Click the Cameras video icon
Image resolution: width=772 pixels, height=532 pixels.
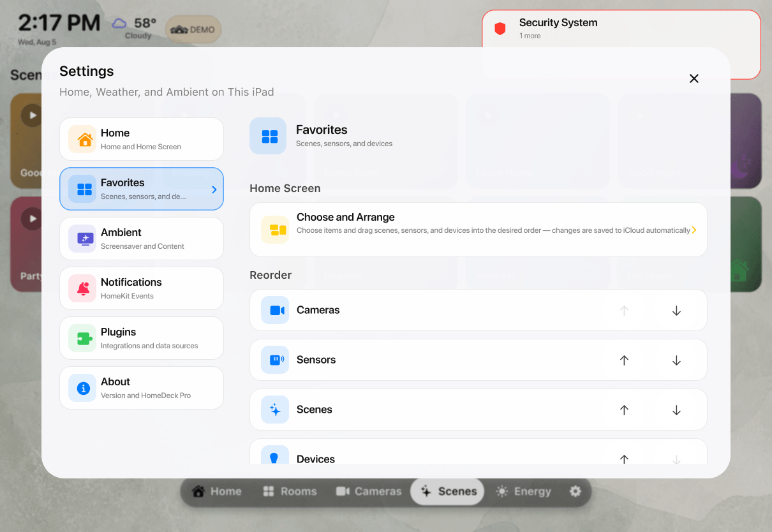tap(275, 310)
